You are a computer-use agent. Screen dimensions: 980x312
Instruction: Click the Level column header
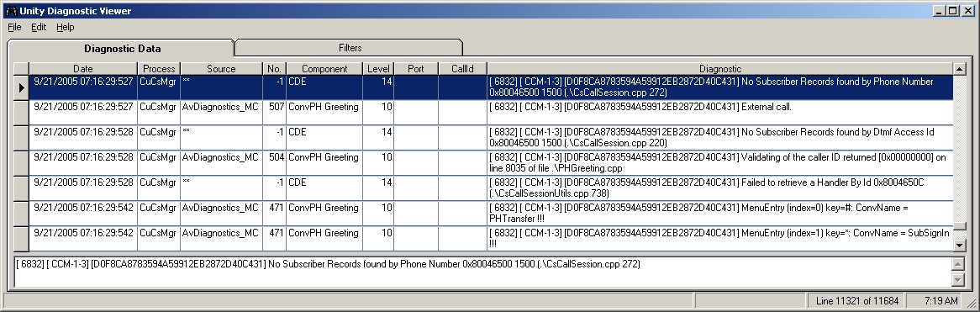click(x=378, y=69)
